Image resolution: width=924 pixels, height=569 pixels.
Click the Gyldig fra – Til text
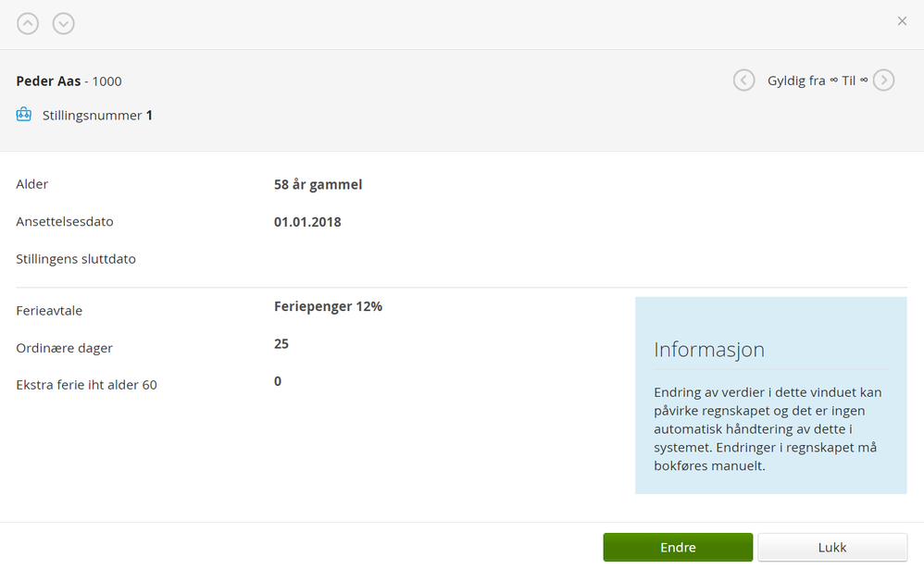click(x=818, y=80)
